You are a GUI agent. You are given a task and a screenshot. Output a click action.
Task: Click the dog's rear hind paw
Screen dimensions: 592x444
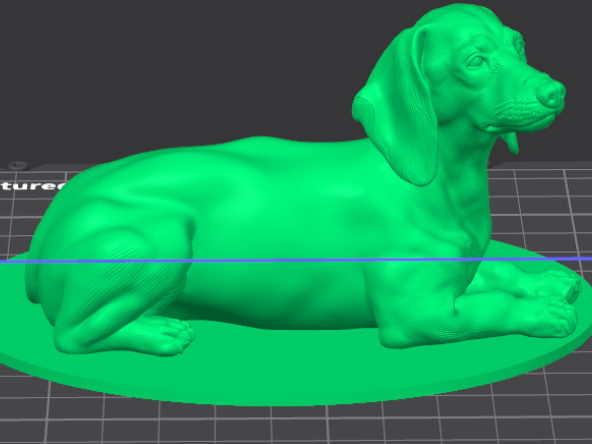tap(162, 335)
